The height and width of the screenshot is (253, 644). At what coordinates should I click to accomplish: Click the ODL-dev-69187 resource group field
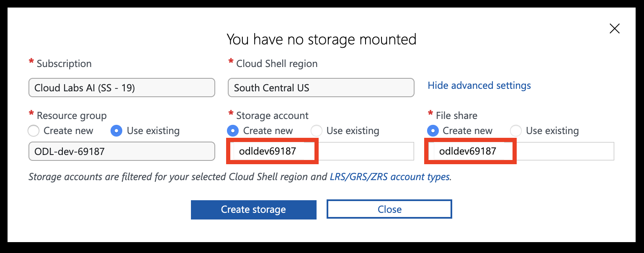click(x=121, y=151)
